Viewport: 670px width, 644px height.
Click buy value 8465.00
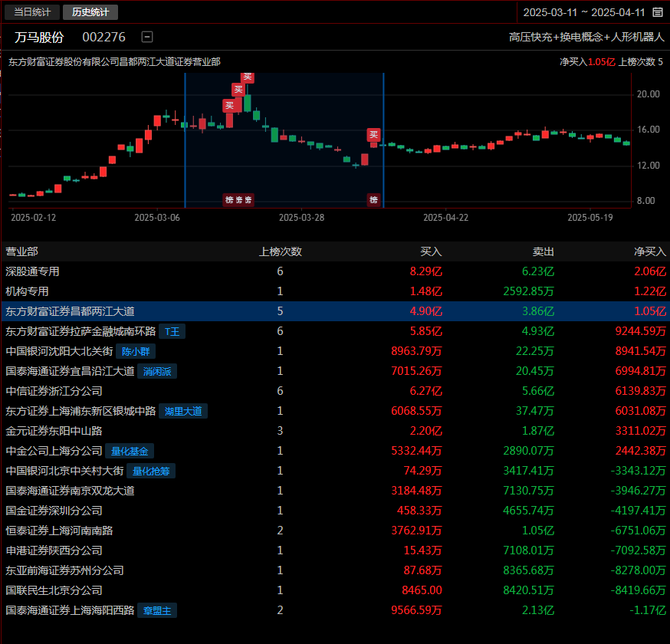pyautogui.click(x=422, y=590)
